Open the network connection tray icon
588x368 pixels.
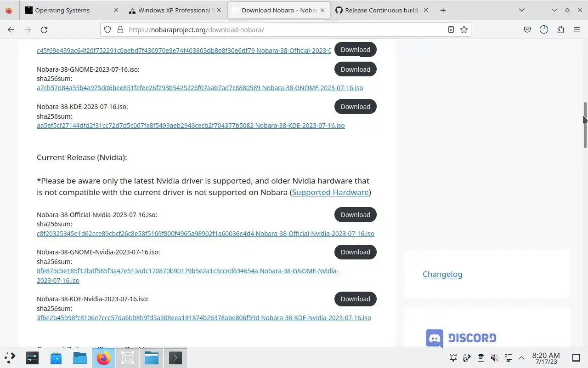(x=508, y=358)
